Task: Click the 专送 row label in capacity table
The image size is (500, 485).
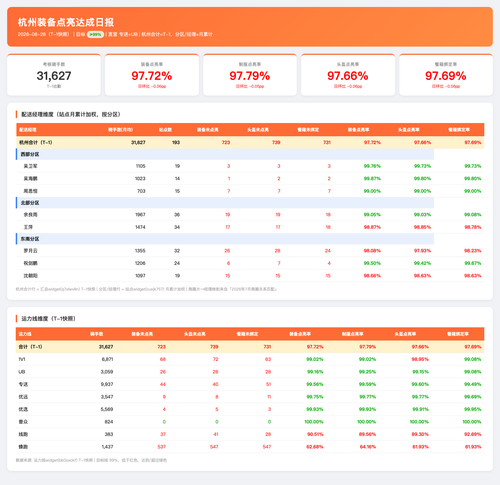Action: pyautogui.click(x=23, y=384)
